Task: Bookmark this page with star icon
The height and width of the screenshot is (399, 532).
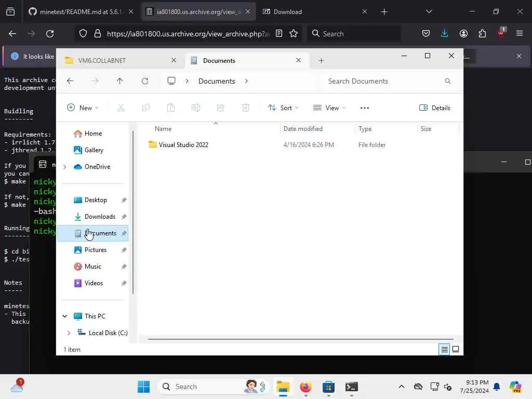Action: (294, 34)
